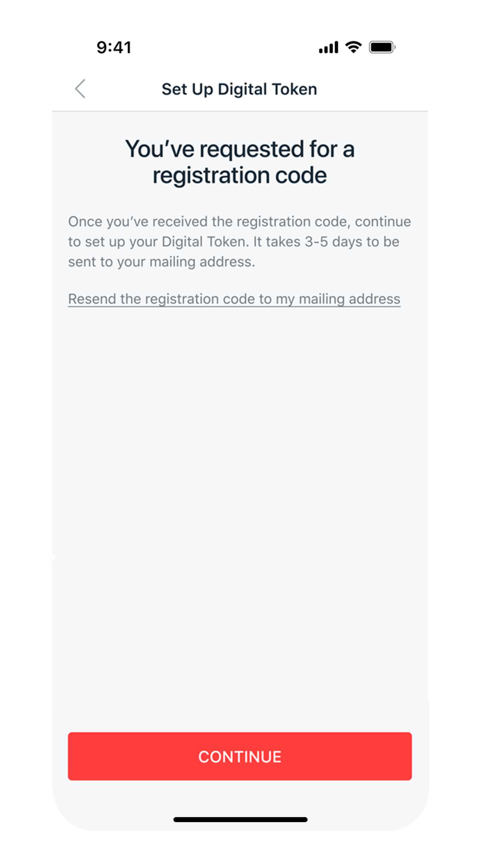482x868 pixels.
Task: Tap the 9:41 clock in status bar
Action: coord(114,47)
